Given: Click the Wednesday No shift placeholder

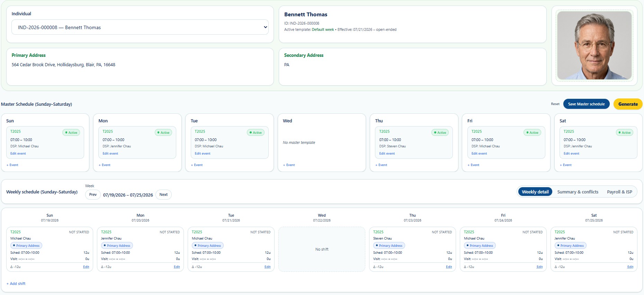Looking at the screenshot, I should click(322, 249).
